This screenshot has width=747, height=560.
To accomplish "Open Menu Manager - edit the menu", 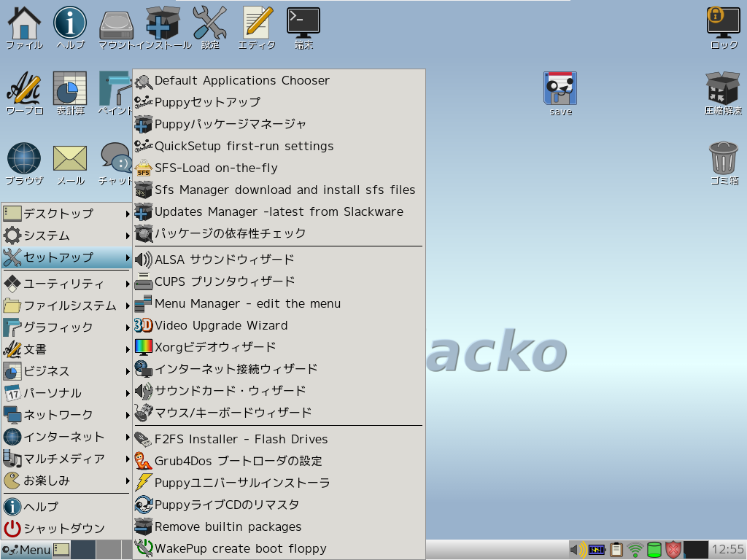I will (279, 304).
